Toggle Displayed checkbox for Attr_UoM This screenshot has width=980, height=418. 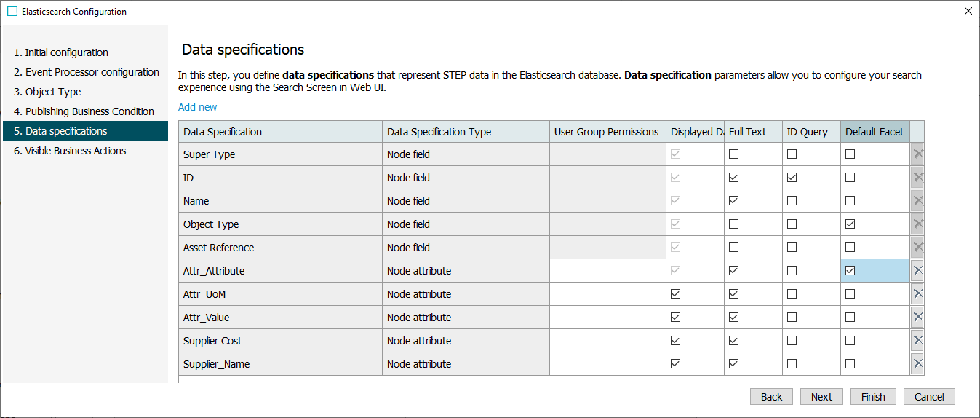(x=675, y=294)
